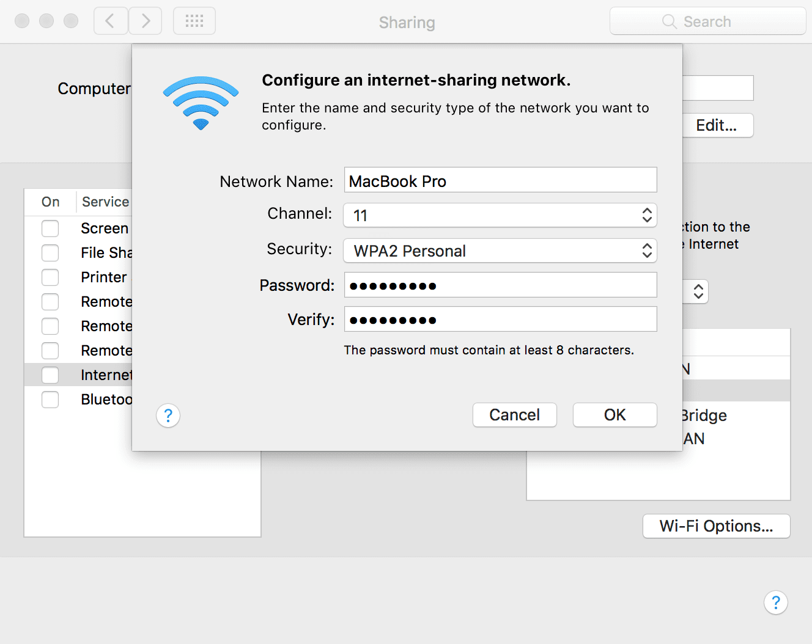Click the Wi-Fi icon in dialog
This screenshot has width=812, height=644.
pyautogui.click(x=201, y=102)
